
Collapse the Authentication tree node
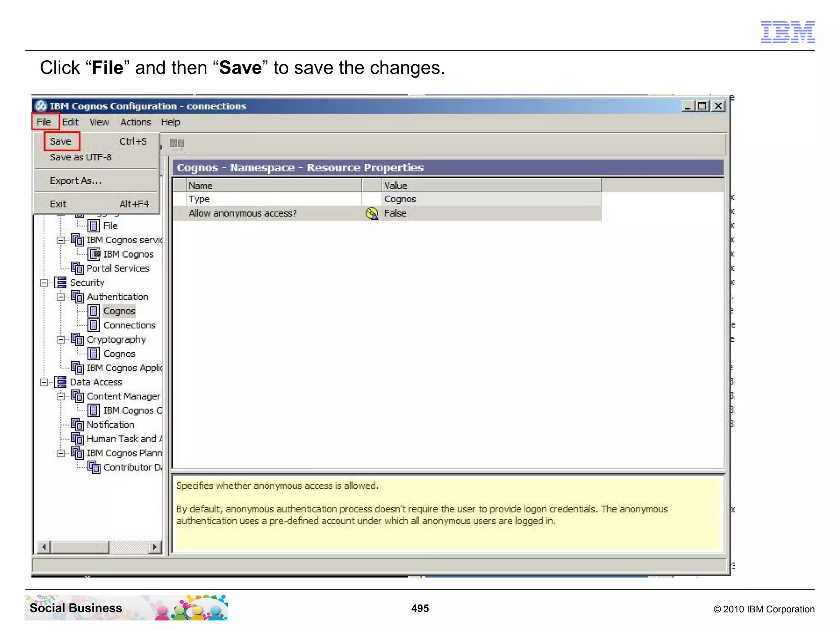tap(61, 297)
